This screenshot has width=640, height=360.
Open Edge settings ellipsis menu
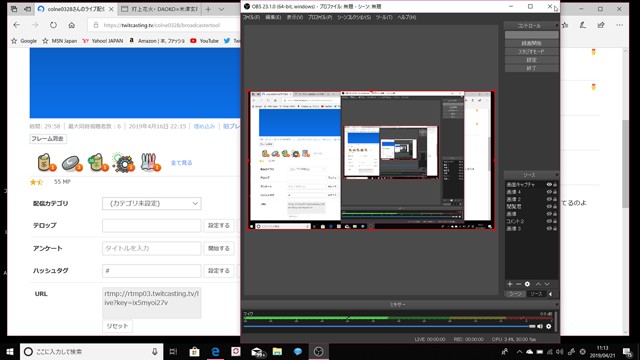pos(620,25)
